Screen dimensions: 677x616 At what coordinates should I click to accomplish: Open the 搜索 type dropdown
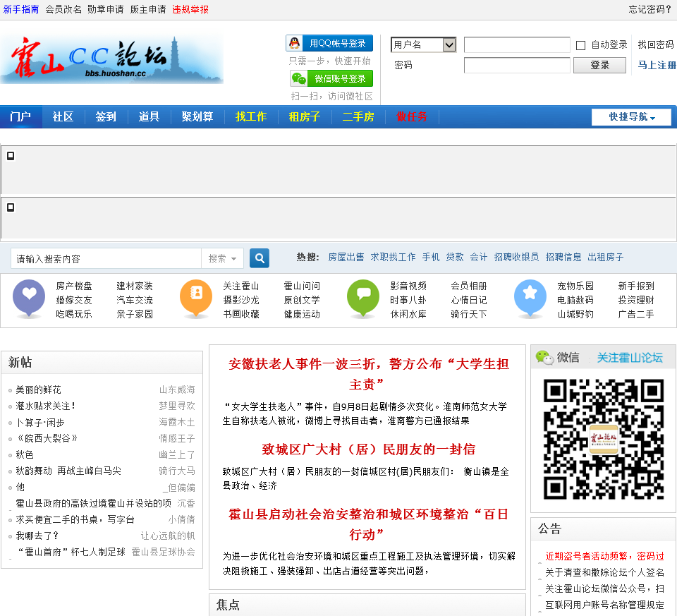(222, 258)
